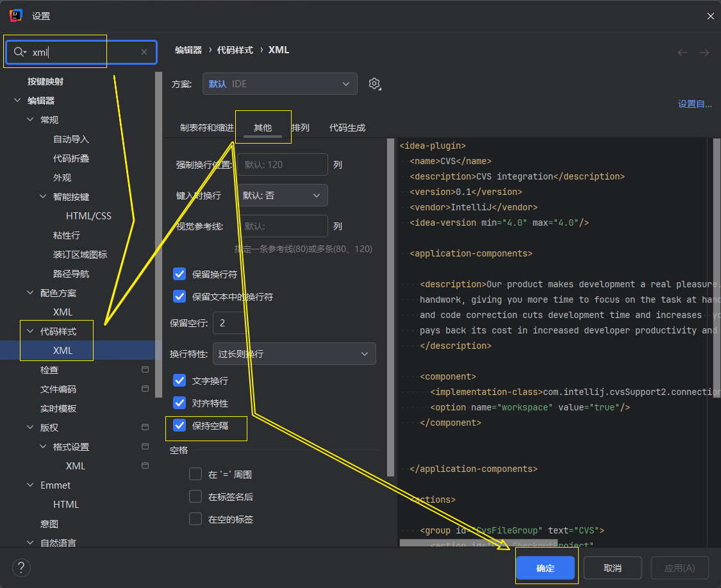The width and height of the screenshot is (721, 588).
Task: Uncheck the 保持空隔 checkbox
Action: coord(179,426)
